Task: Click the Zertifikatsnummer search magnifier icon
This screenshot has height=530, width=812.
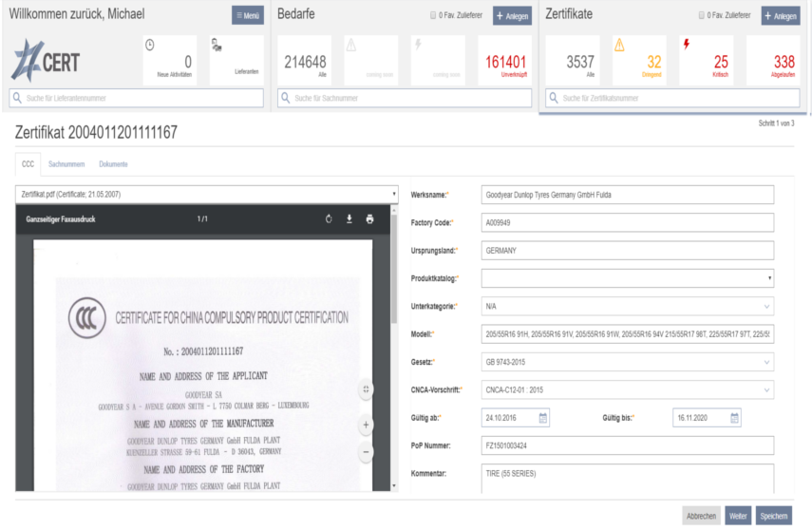Action: [x=554, y=98]
